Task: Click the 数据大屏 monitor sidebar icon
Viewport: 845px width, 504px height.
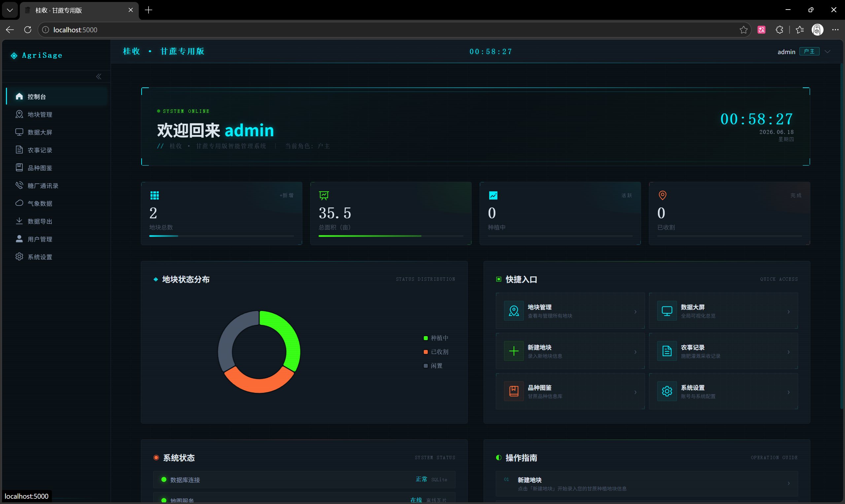Action: click(x=19, y=132)
